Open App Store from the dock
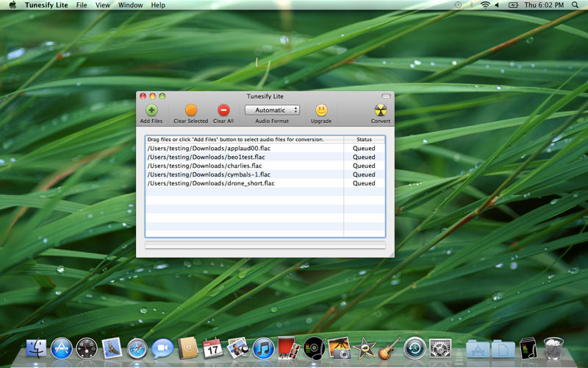The width and height of the screenshot is (588, 368). (61, 348)
